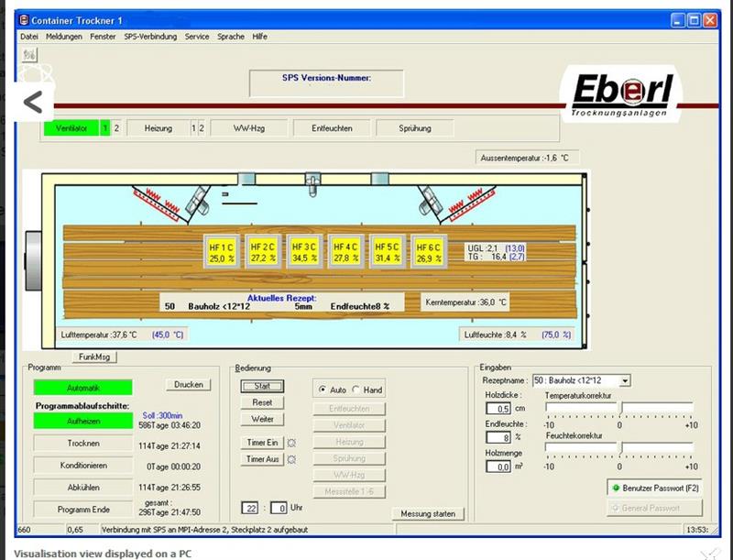Click the Lufttemperatur 37,6 °C readout
Viewport: 733px width, 560px height.
122,335
